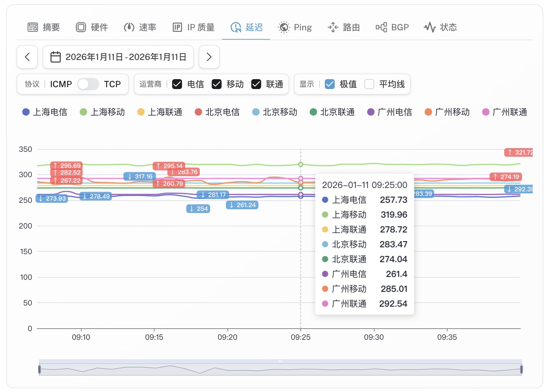The image size is (547, 392).
Task: Go to the previous date with left chevron
Action: click(x=27, y=57)
